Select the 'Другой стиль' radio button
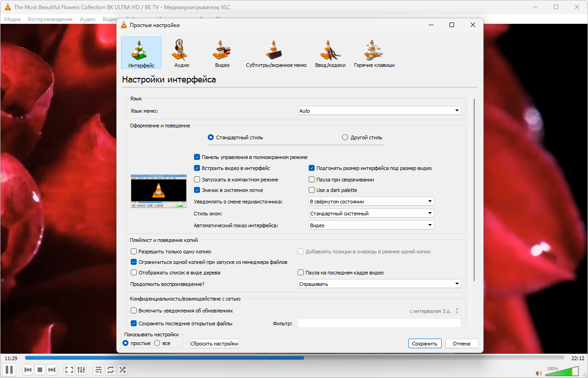 click(345, 137)
